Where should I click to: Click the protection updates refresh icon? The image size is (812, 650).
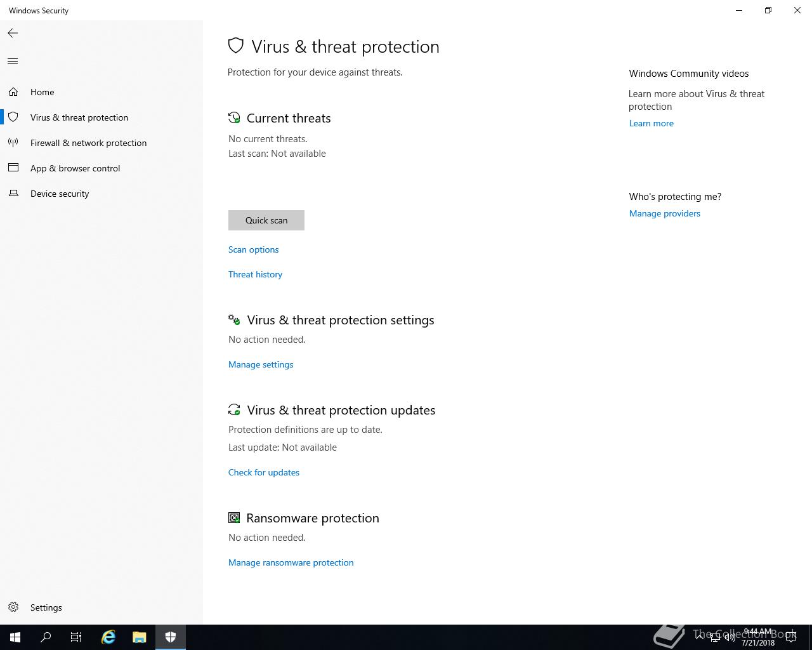(234, 410)
